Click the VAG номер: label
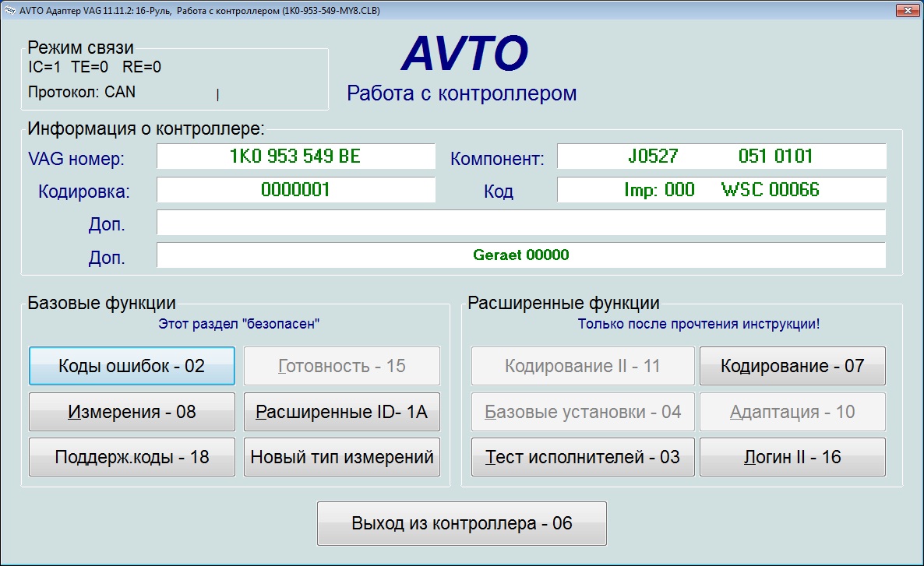This screenshot has height=566, width=924. [x=76, y=158]
